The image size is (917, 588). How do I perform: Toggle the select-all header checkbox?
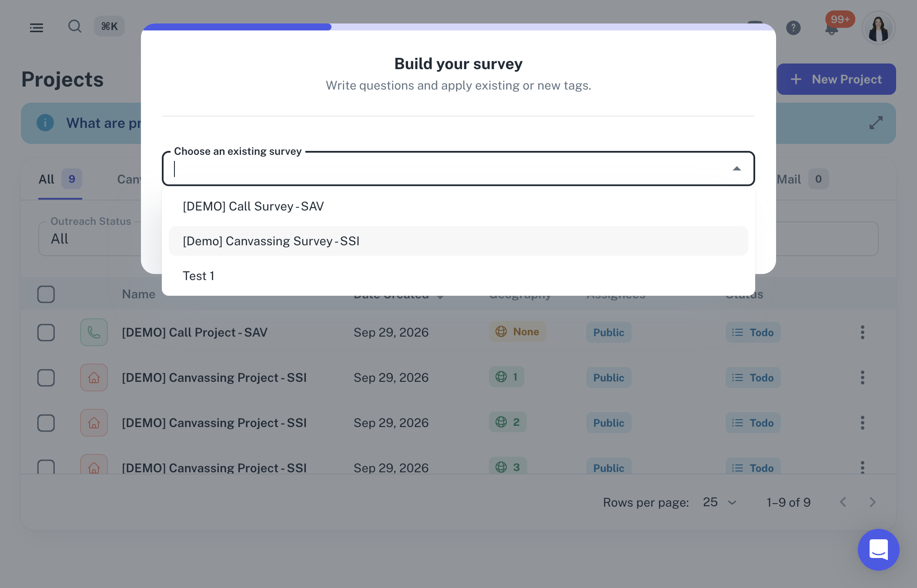pos(46,294)
